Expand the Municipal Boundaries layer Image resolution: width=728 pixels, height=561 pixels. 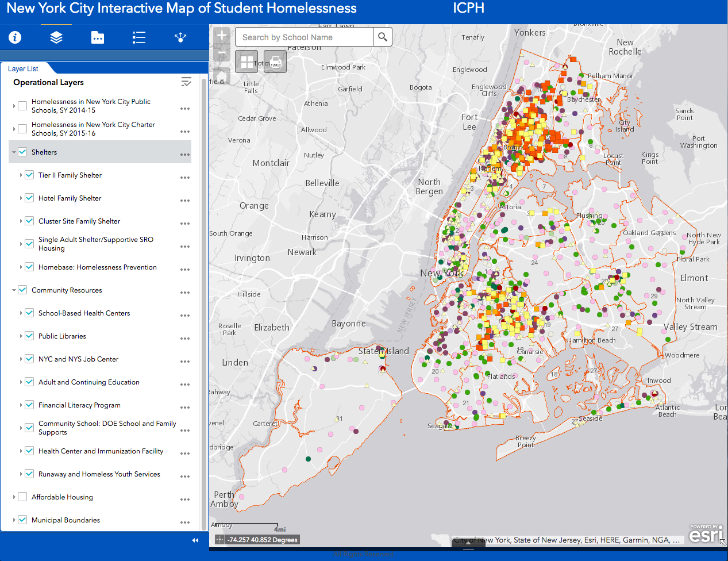(x=14, y=520)
